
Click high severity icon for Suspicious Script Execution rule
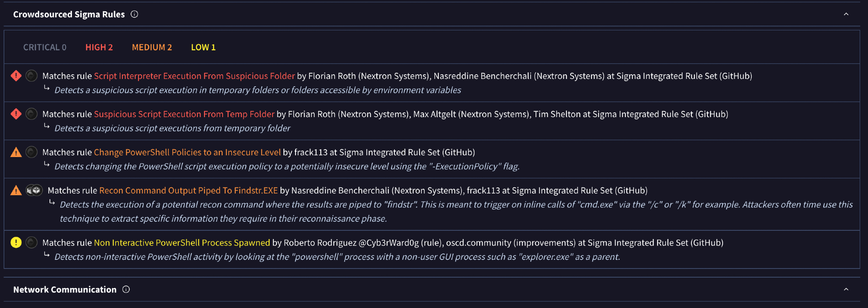[16, 114]
